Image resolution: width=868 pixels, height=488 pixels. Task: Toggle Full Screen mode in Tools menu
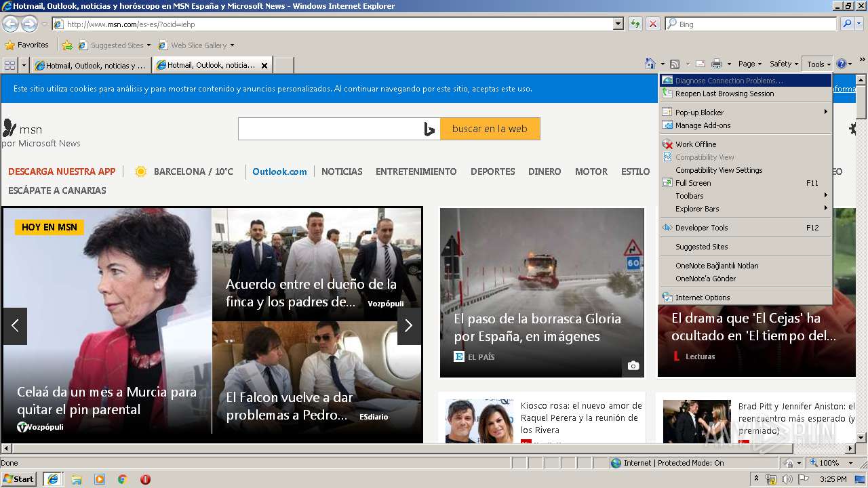click(x=745, y=183)
